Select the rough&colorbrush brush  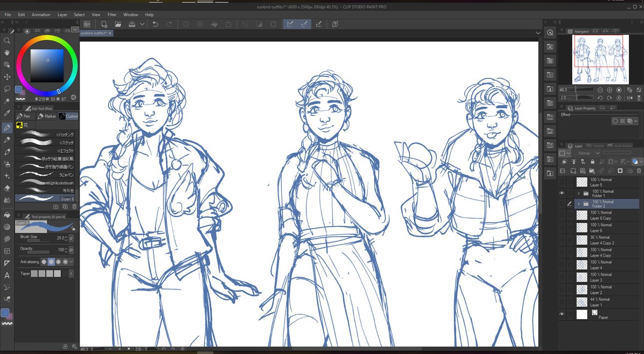(46, 182)
